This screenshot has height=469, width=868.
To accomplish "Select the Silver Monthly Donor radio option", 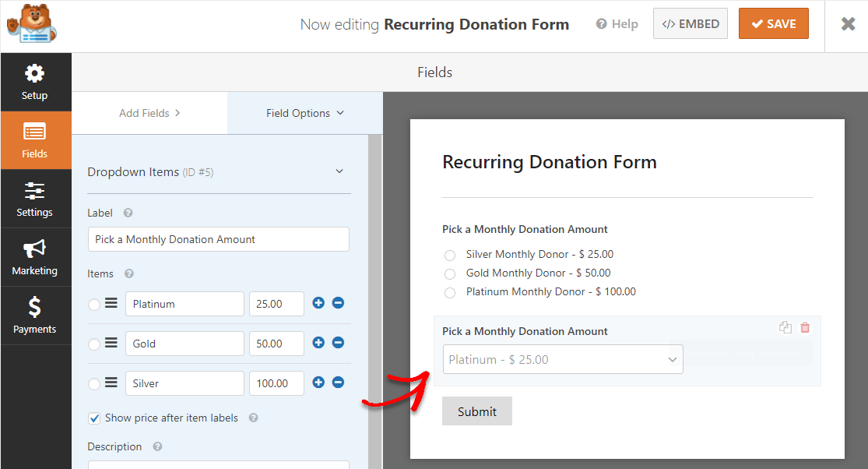I will [450, 256].
